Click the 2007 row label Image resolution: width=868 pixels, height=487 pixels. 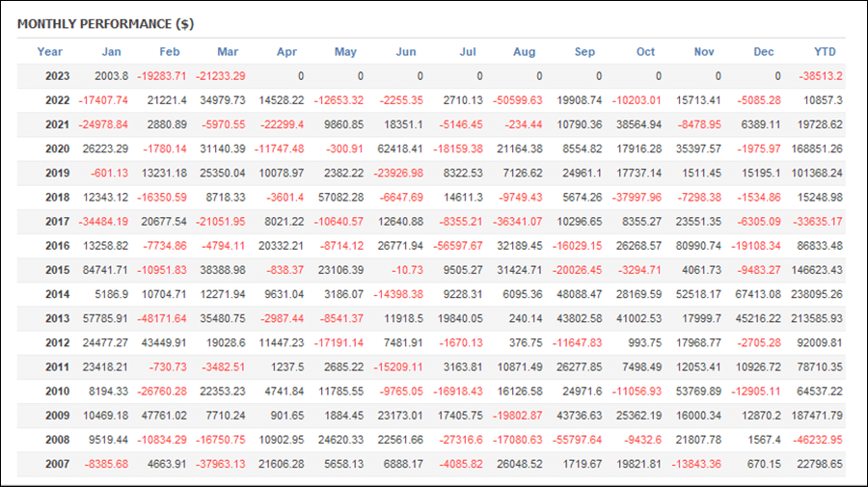pyautogui.click(x=57, y=464)
